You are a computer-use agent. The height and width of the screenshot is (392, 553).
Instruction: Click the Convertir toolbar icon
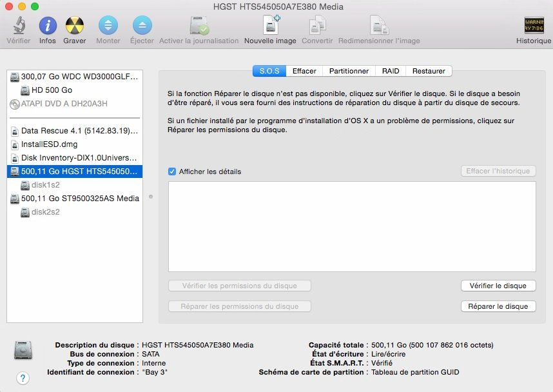[x=316, y=26]
